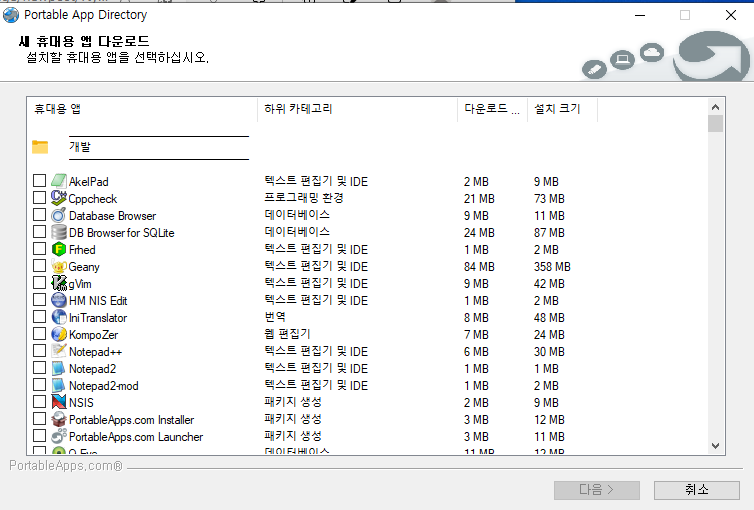Click the 번역 subcategory cell
754x510 pixels.
tap(275, 317)
